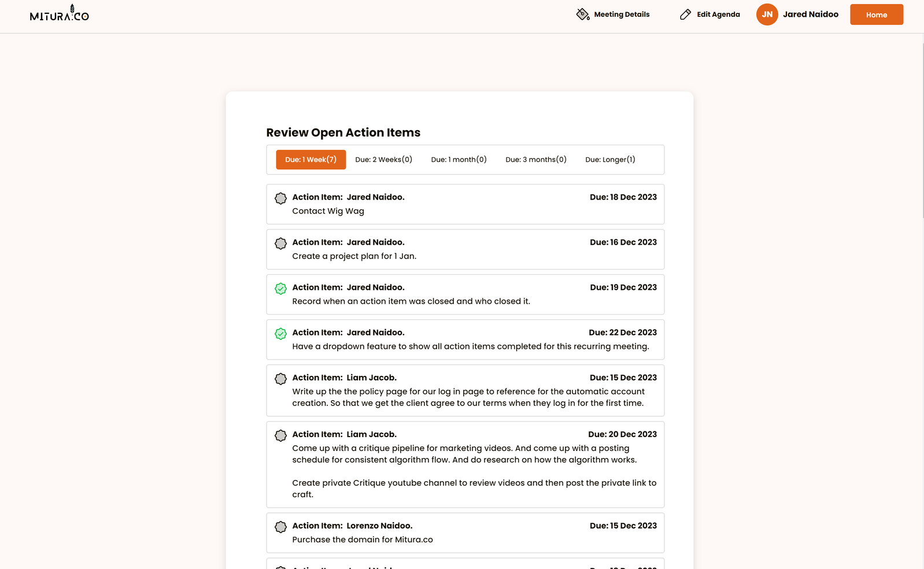Mark 'Purchase the domain' item as complete
Screen dimensions: 924x569
(280, 527)
